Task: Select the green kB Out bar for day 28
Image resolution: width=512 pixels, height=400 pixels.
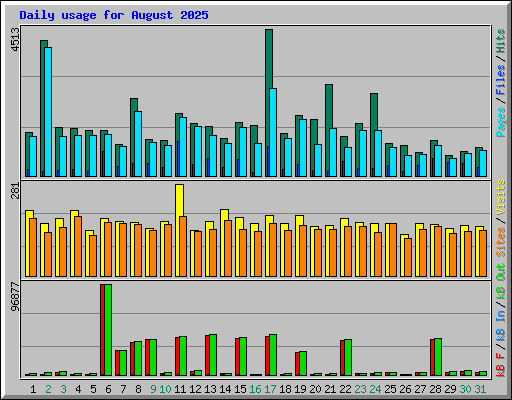Action: (x=438, y=357)
